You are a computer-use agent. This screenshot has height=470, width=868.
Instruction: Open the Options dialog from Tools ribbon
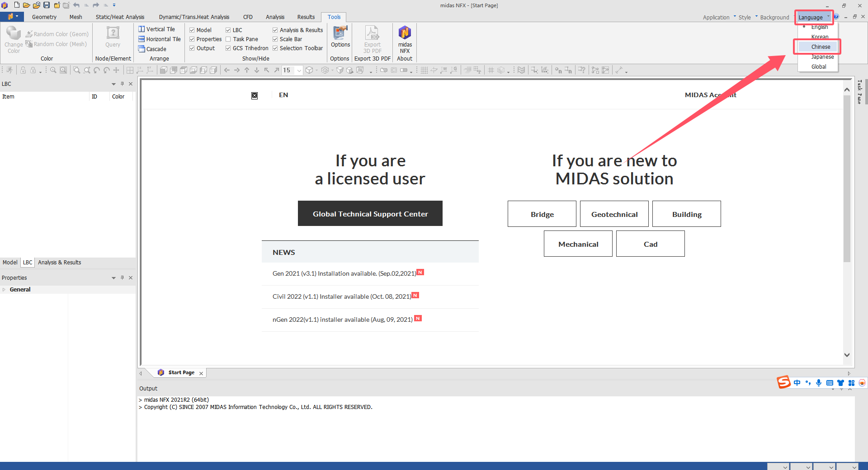tap(340, 37)
